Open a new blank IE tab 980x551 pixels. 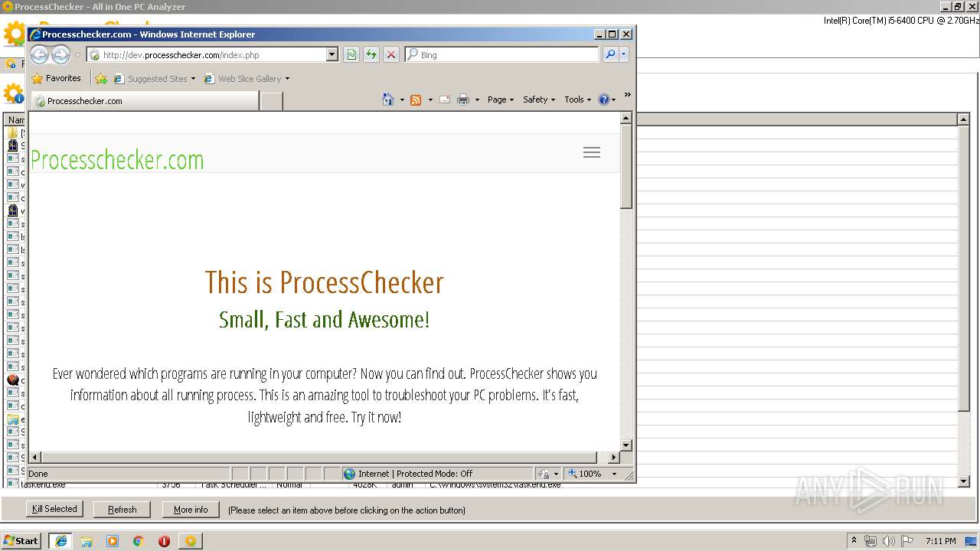point(272,101)
